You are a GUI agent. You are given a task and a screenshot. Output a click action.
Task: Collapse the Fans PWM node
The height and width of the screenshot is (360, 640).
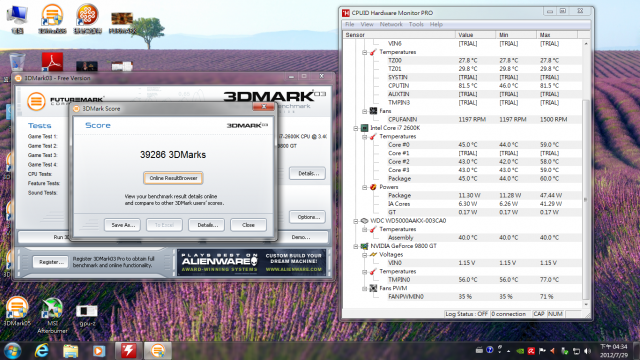pos(364,289)
